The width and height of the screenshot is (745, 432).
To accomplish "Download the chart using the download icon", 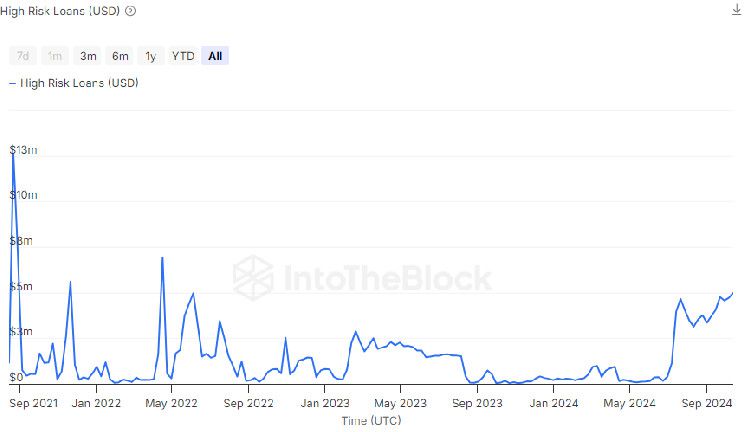I will pos(737,10).
